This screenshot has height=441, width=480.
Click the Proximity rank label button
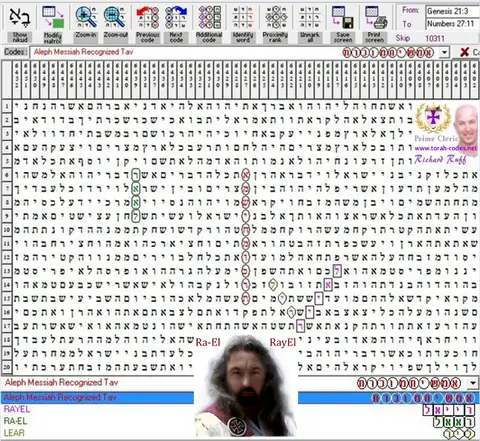275,37
